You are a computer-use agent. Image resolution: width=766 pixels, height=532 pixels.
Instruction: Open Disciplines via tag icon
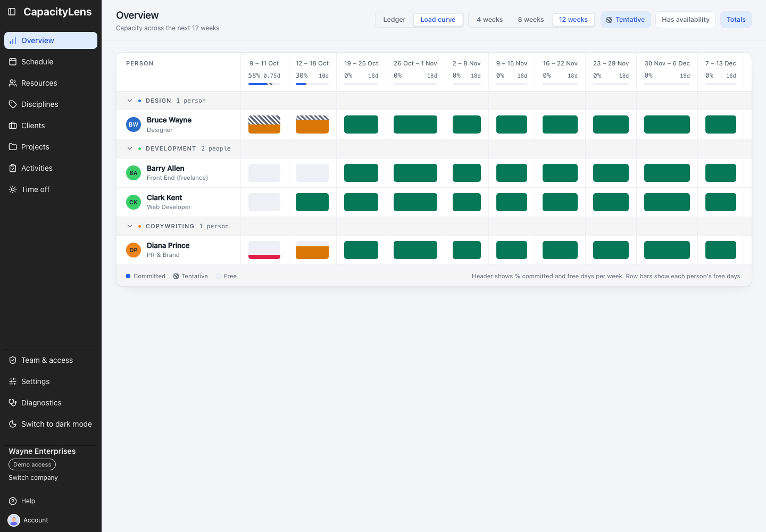13,104
